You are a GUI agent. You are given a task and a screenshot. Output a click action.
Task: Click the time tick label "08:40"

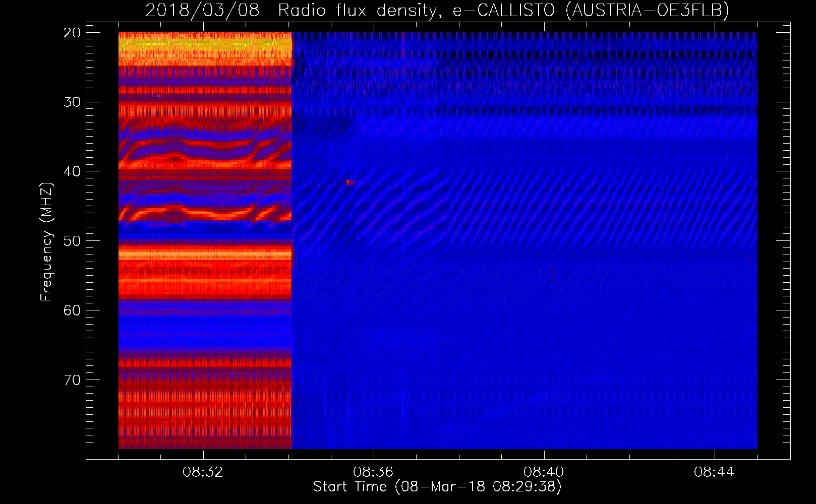click(544, 472)
